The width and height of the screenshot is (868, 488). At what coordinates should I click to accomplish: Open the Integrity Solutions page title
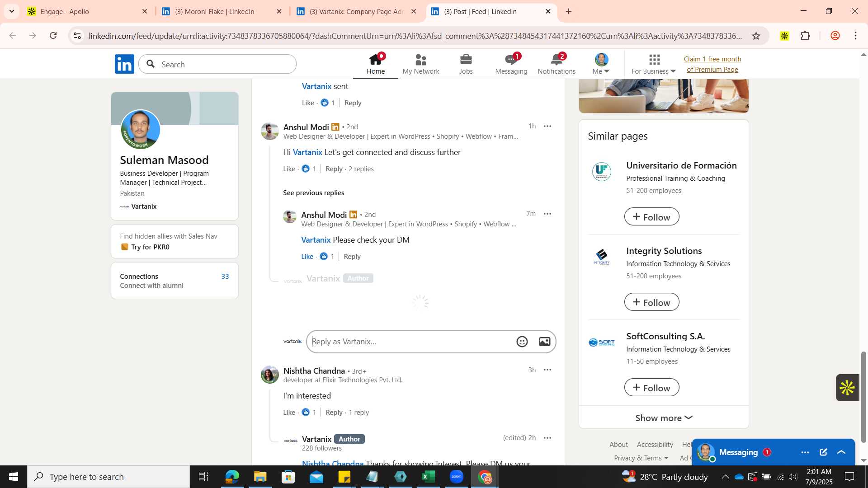(664, 251)
